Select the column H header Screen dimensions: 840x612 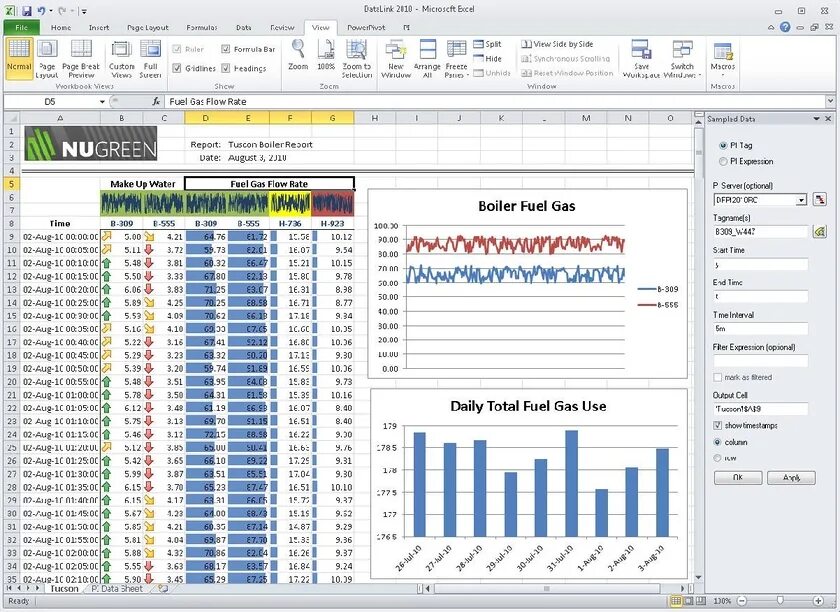coord(374,118)
